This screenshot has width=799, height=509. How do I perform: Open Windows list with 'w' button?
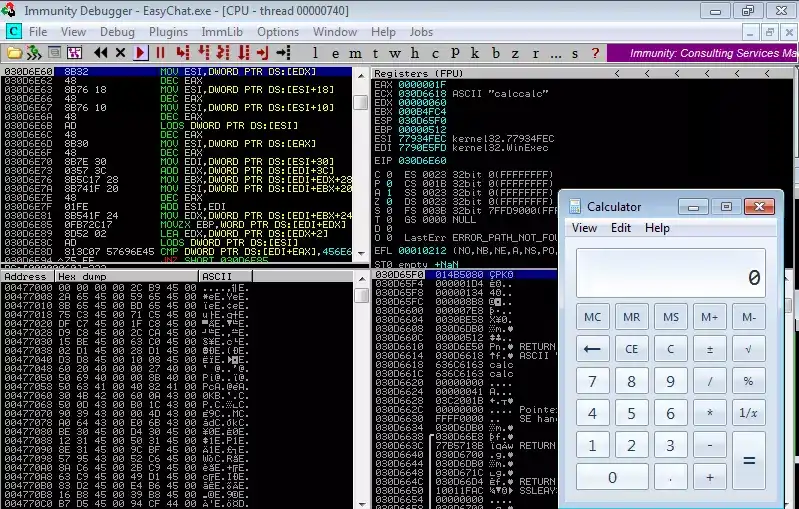pyautogui.click(x=395, y=52)
